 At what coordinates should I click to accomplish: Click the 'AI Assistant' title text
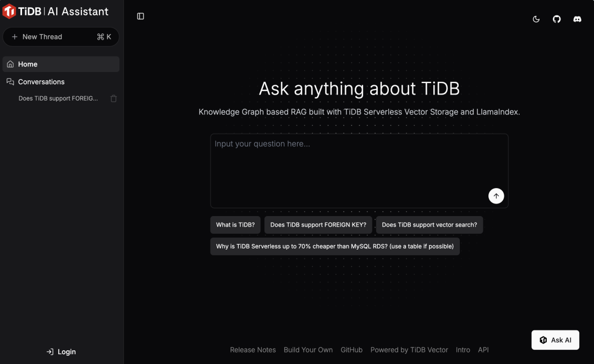tap(78, 12)
